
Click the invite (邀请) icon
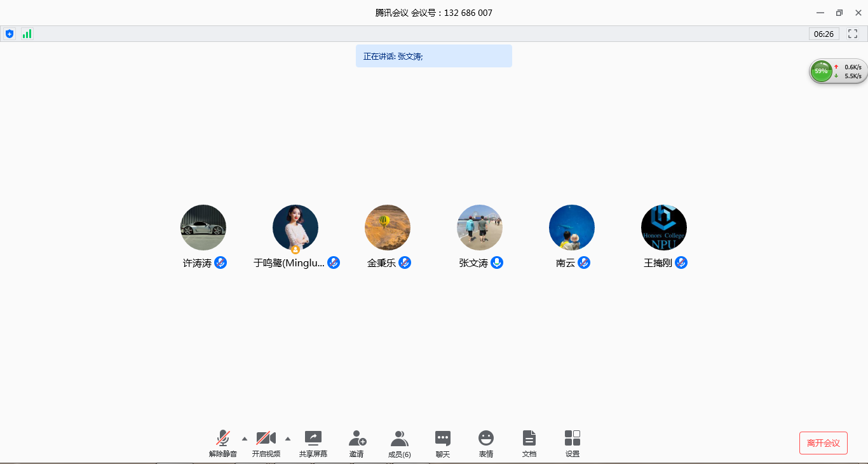pyautogui.click(x=356, y=443)
